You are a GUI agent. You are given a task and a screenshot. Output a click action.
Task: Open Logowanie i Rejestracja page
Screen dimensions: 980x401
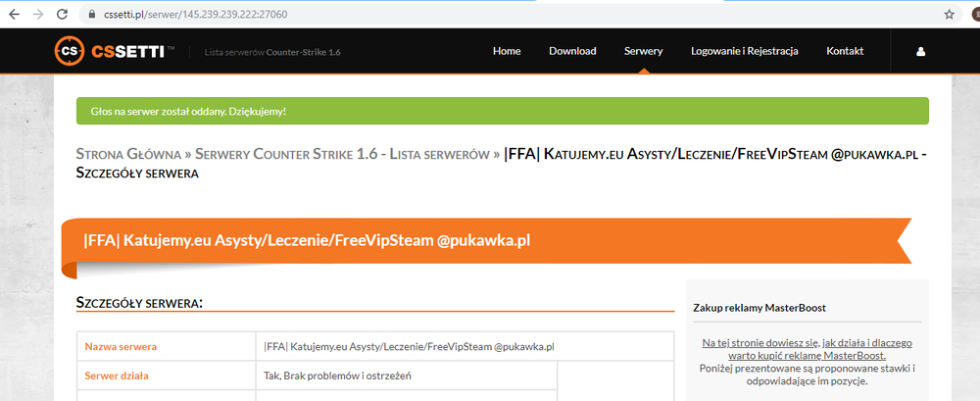coord(745,51)
